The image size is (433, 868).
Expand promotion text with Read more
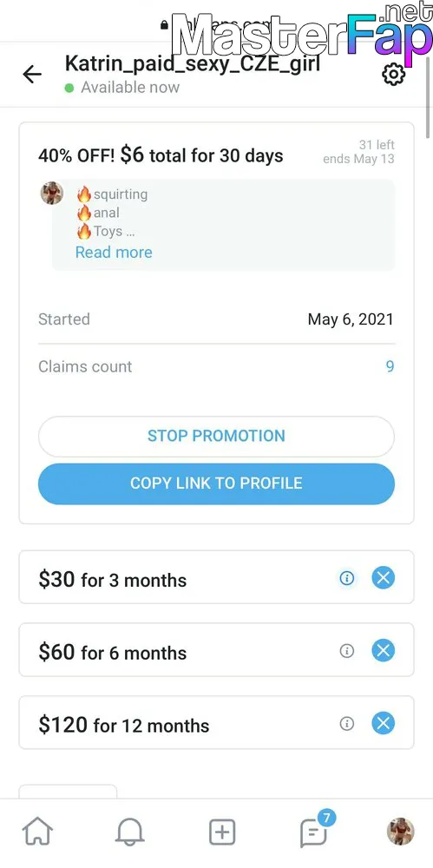click(114, 253)
